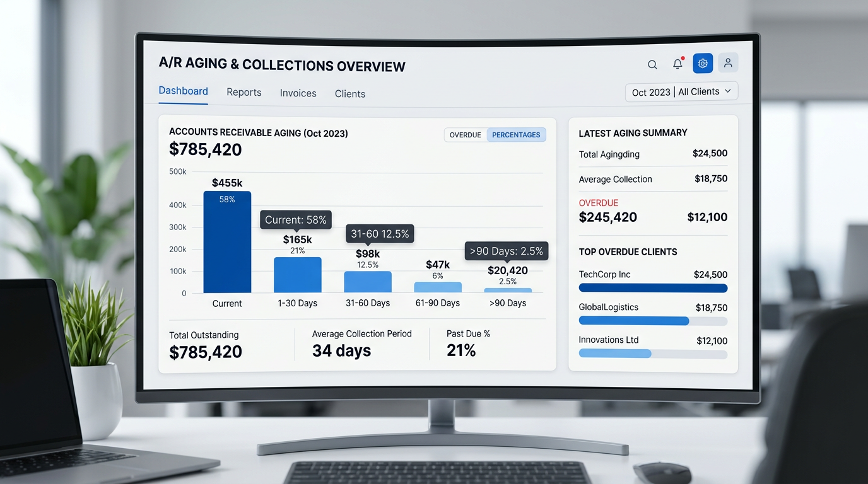Screen dimensions: 868x484
Task: Open the Clients tab
Action: [350, 94]
